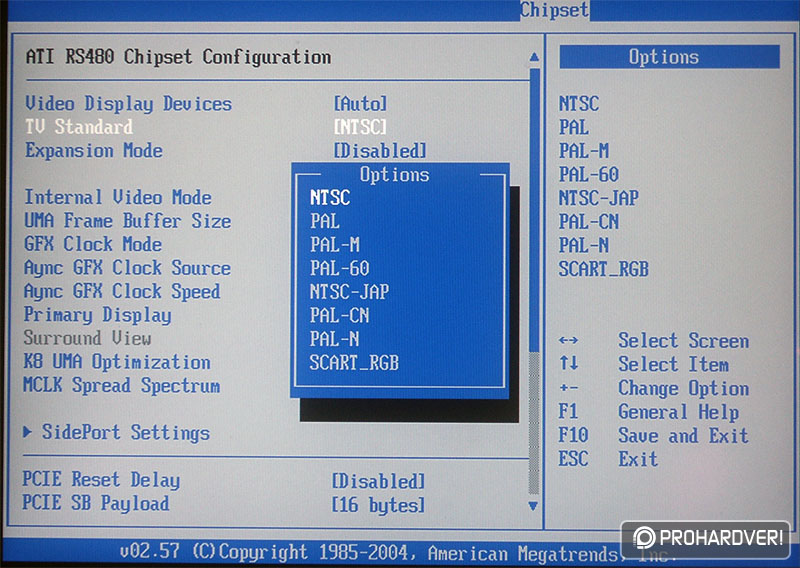
Task: Click the scrollbar up arrow
Action: click(x=534, y=57)
